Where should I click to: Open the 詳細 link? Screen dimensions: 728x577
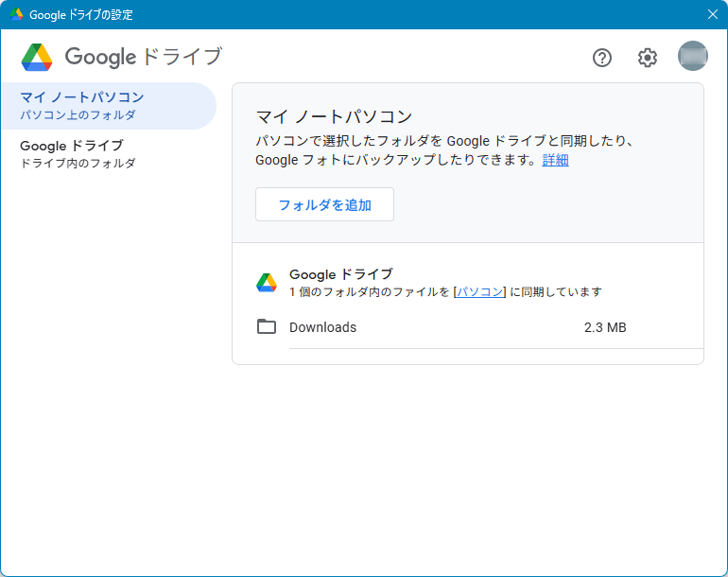click(555, 160)
